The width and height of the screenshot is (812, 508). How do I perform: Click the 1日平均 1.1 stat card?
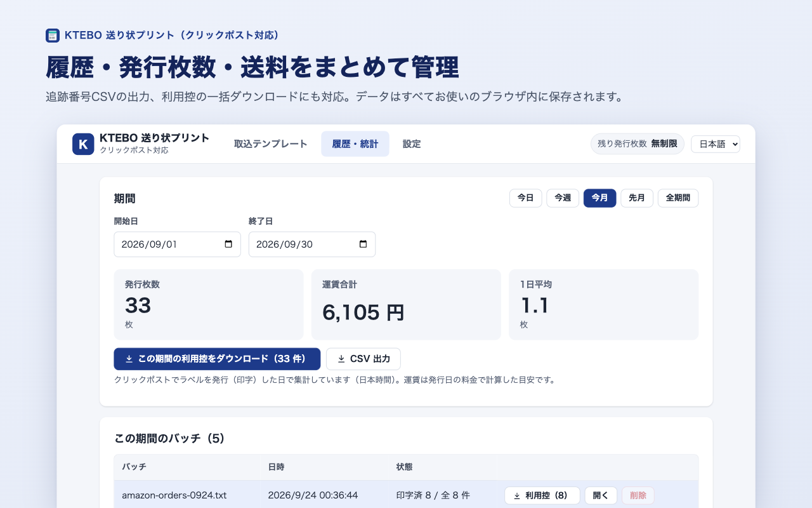point(603,305)
